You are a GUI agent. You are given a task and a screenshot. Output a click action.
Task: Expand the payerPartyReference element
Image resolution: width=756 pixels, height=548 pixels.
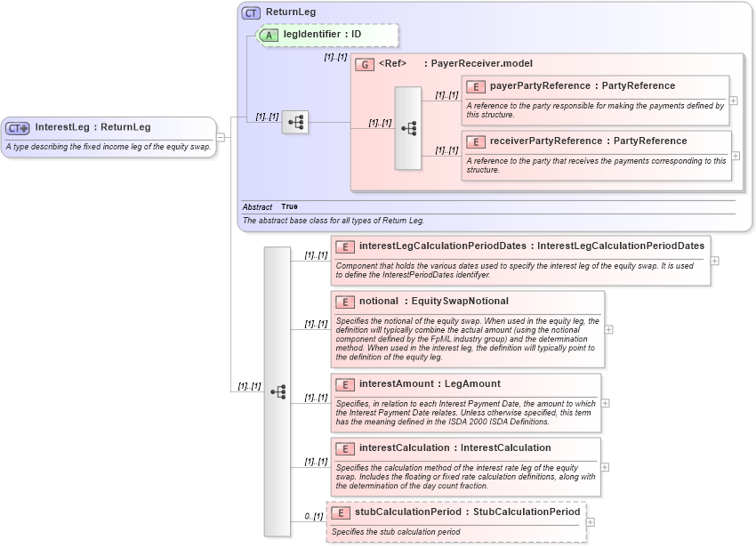[734, 101]
